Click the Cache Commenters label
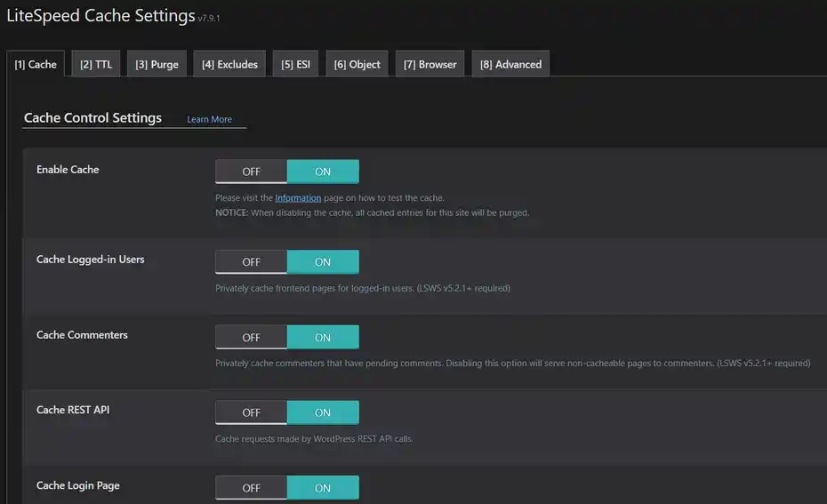 coord(82,335)
